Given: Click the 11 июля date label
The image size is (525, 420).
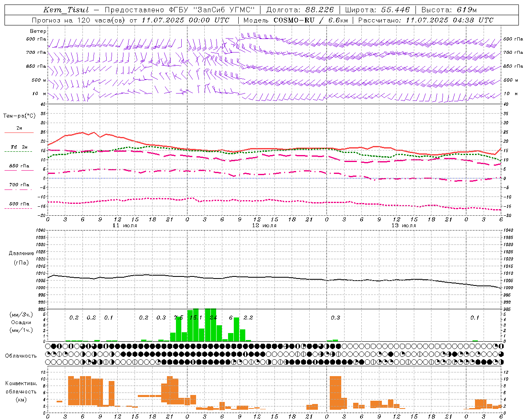Looking at the screenshot, I should coord(125,225).
